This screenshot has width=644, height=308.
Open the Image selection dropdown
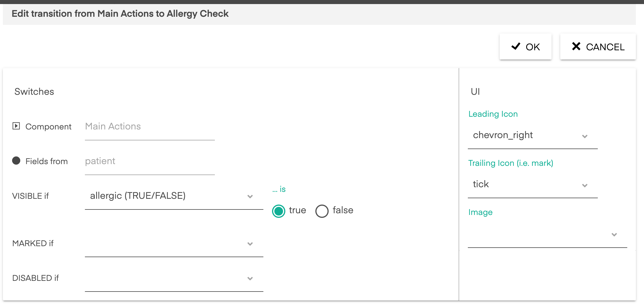click(x=547, y=234)
